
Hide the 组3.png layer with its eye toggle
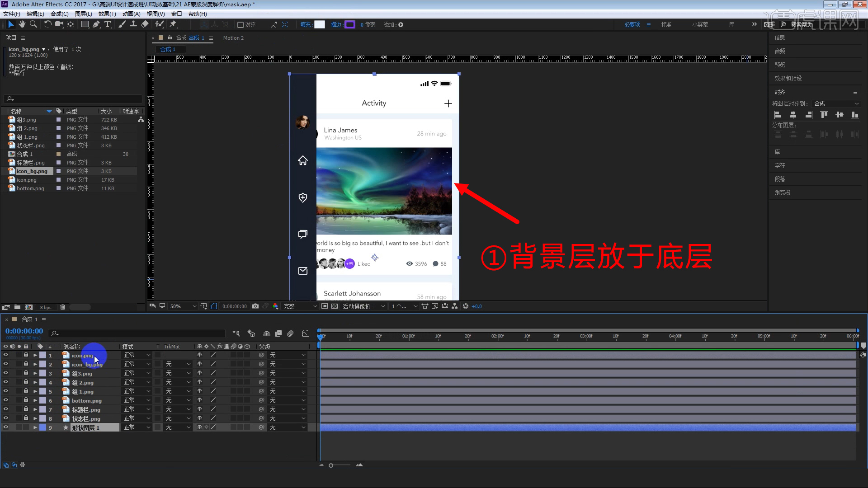pos(6,373)
